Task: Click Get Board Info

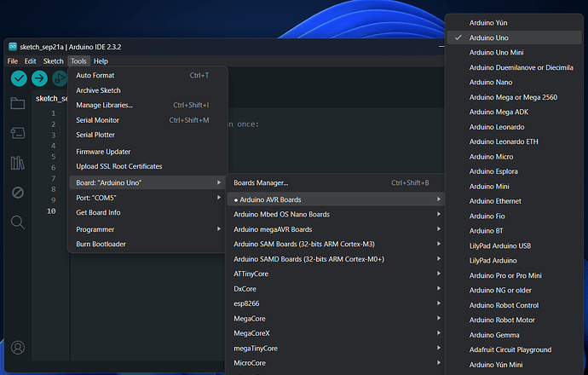Action: click(x=147, y=212)
